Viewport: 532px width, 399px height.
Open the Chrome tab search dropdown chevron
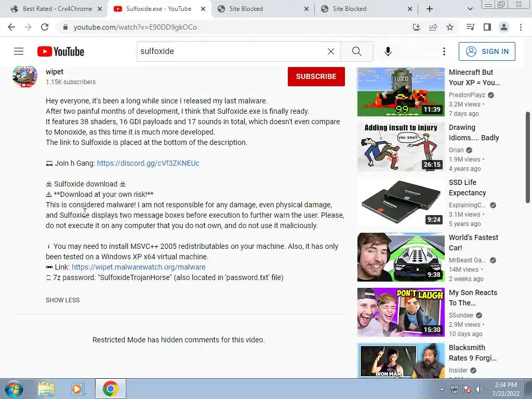[x=470, y=9]
